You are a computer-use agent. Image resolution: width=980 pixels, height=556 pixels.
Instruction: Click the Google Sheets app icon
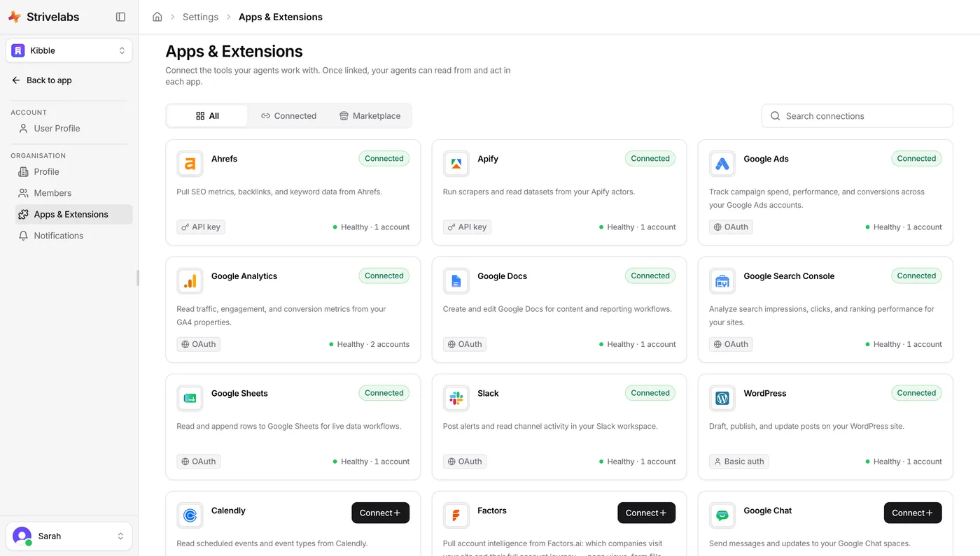pos(190,399)
